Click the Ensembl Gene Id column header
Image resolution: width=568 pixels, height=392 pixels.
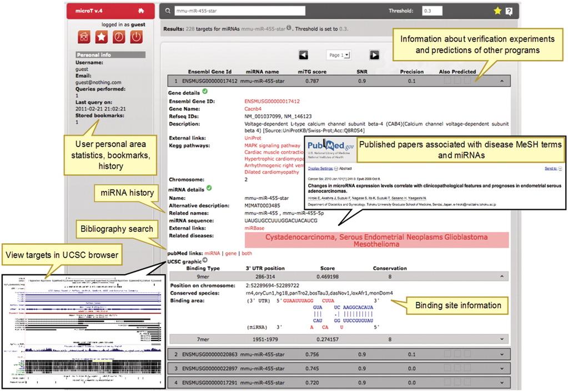(x=210, y=72)
